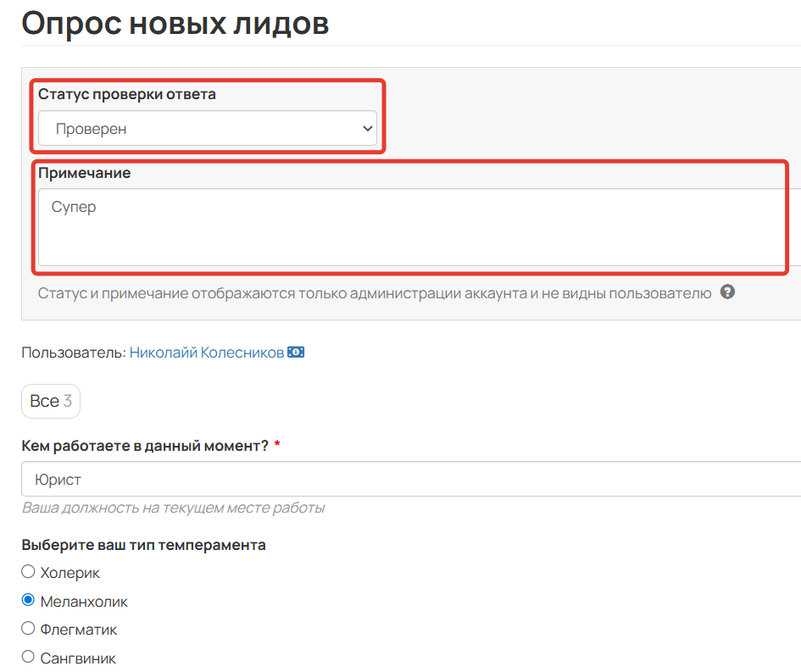Click the selected Меланхолик radio button
This screenshot has width=801, height=672.
[28, 600]
